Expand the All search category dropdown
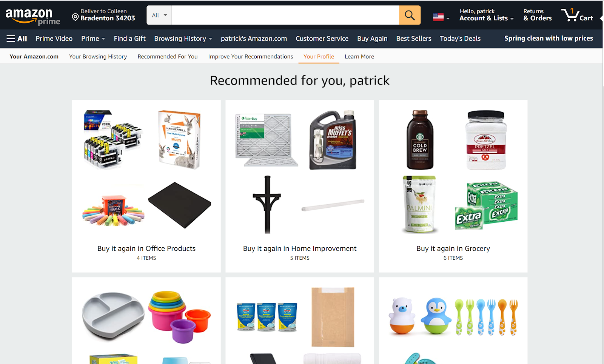 (159, 15)
